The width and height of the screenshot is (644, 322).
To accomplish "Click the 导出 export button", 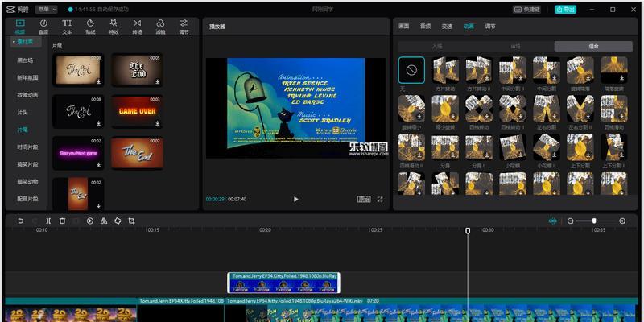I will (565, 9).
